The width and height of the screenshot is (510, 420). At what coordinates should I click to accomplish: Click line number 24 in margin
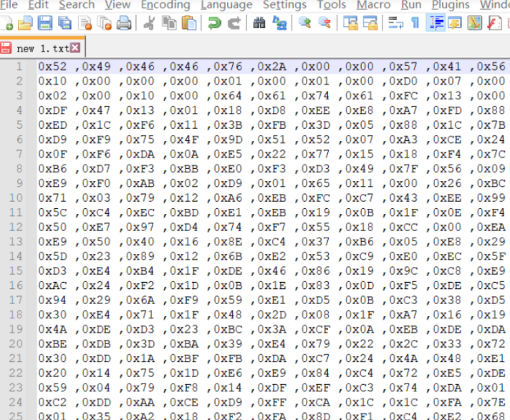coord(16,402)
